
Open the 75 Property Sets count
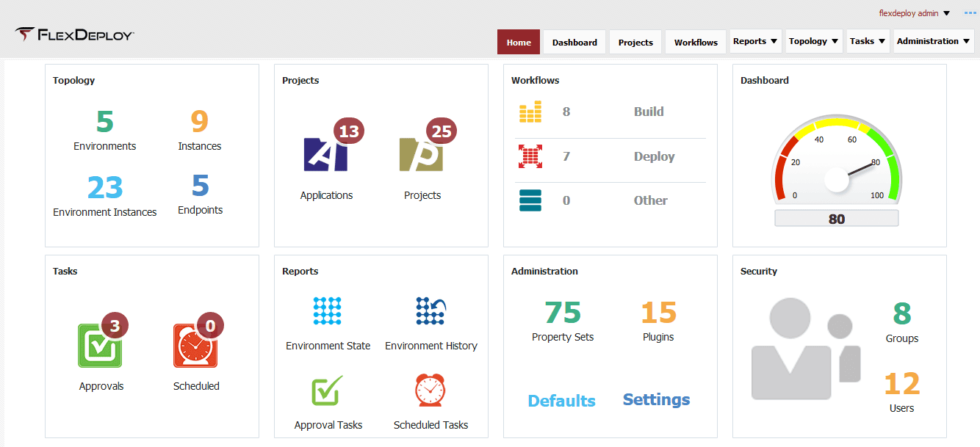(563, 313)
